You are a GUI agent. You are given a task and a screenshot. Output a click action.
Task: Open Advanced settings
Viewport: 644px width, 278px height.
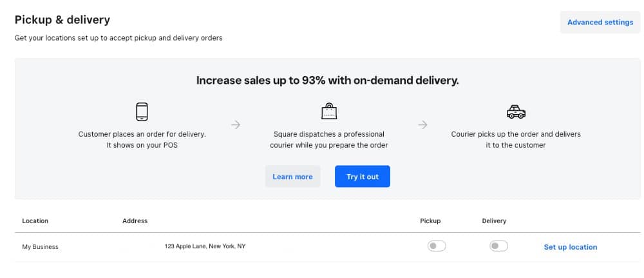click(x=600, y=22)
